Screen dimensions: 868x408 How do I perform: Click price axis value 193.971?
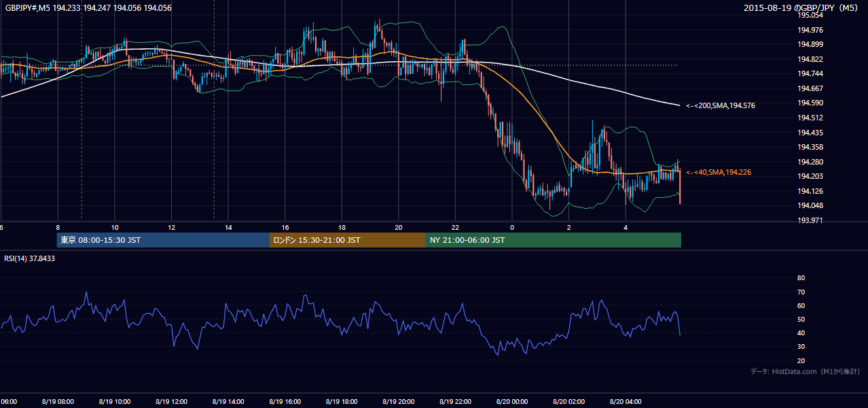811,220
